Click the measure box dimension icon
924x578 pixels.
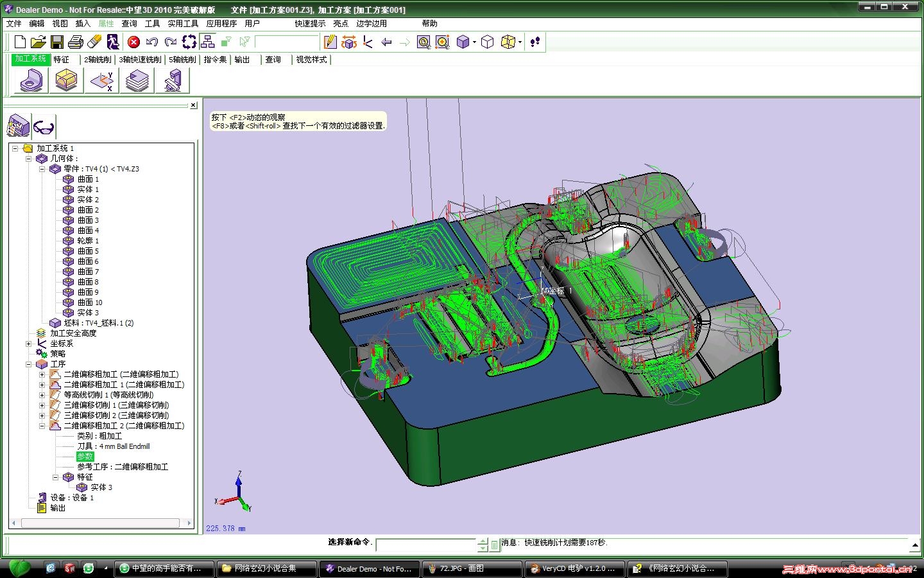point(349,42)
